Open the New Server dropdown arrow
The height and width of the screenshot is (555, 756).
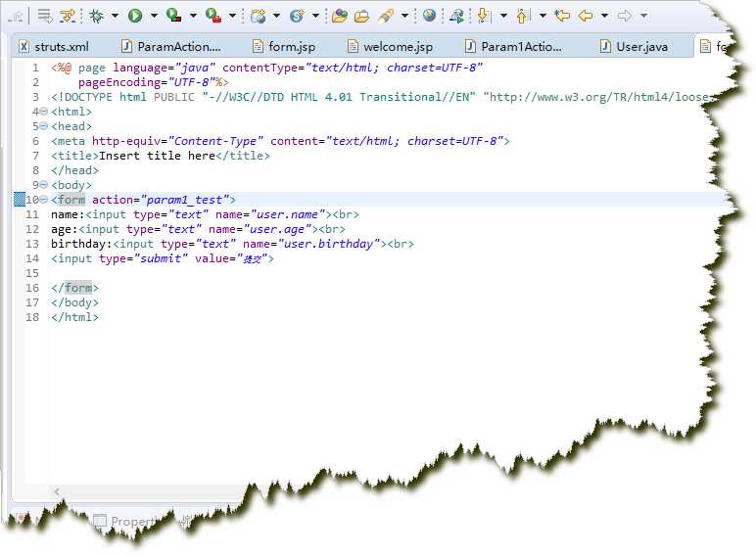pos(276,16)
